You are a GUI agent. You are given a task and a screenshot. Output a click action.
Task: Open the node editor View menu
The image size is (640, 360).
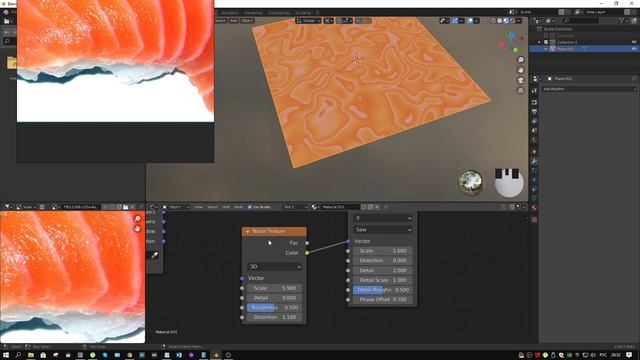click(198, 207)
